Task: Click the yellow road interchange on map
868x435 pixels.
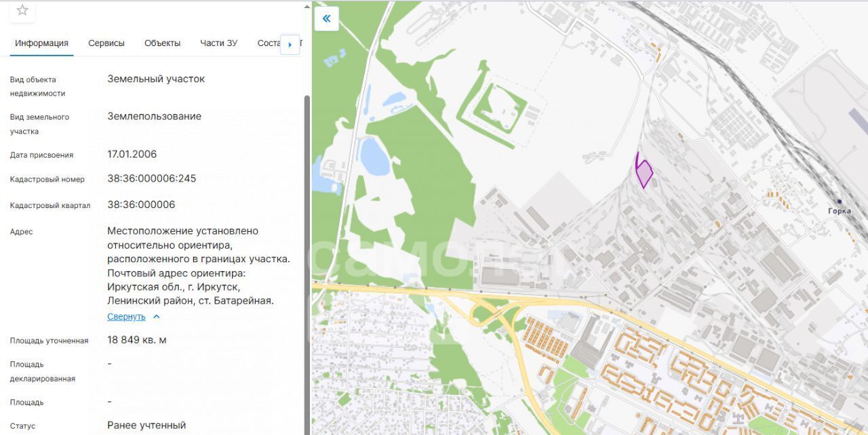Action: pyautogui.click(x=490, y=311)
